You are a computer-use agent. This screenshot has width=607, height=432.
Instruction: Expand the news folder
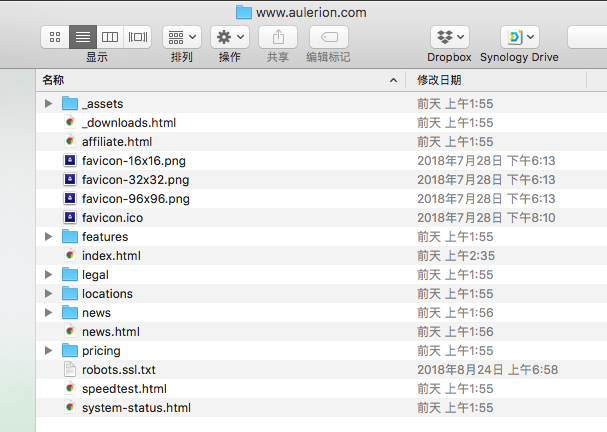coord(48,312)
